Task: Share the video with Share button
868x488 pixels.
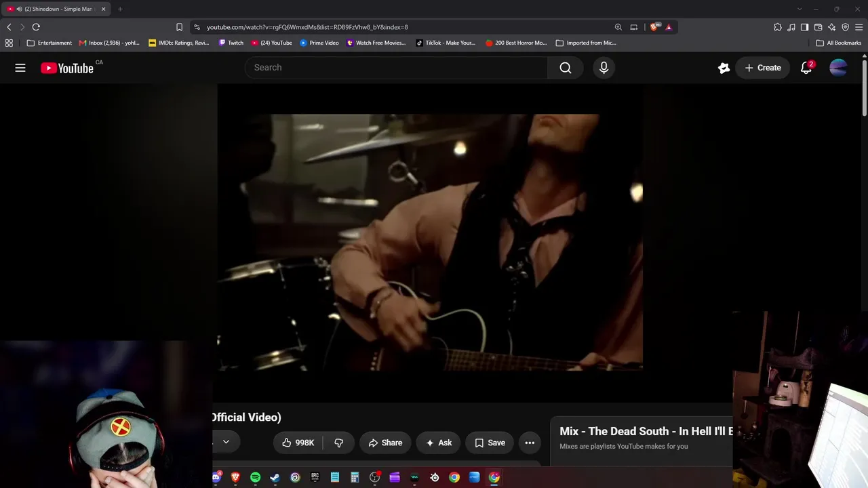Action: point(385,443)
